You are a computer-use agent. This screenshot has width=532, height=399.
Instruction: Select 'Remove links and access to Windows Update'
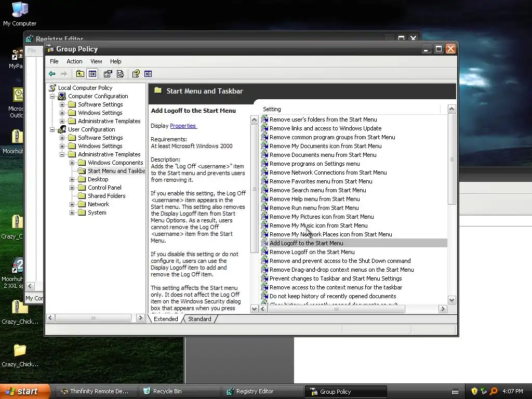pyautogui.click(x=325, y=128)
